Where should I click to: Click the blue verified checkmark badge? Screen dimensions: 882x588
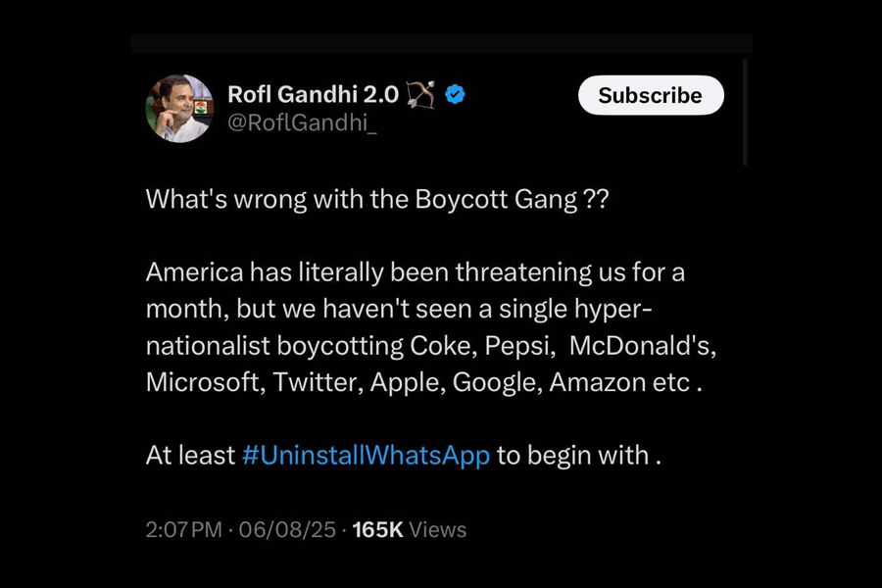(456, 95)
